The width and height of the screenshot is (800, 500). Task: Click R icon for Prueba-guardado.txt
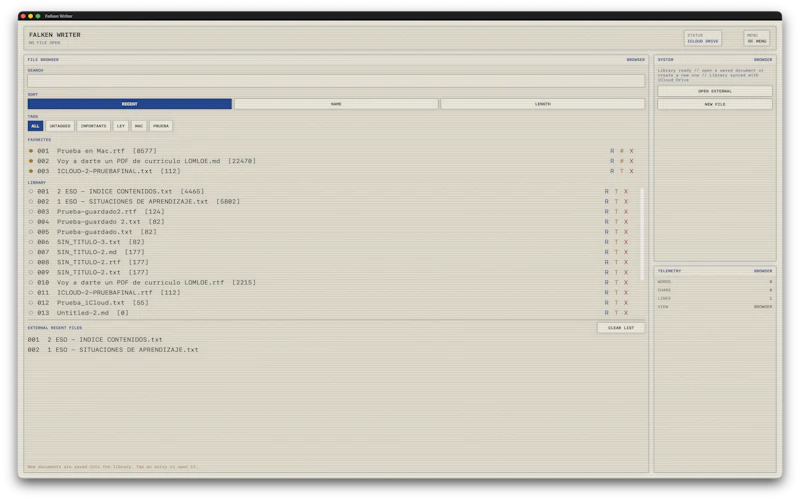click(607, 232)
